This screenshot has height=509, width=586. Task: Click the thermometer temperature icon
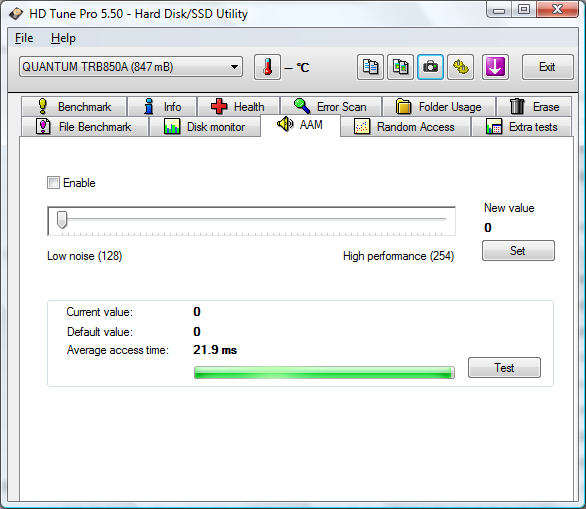point(267,67)
